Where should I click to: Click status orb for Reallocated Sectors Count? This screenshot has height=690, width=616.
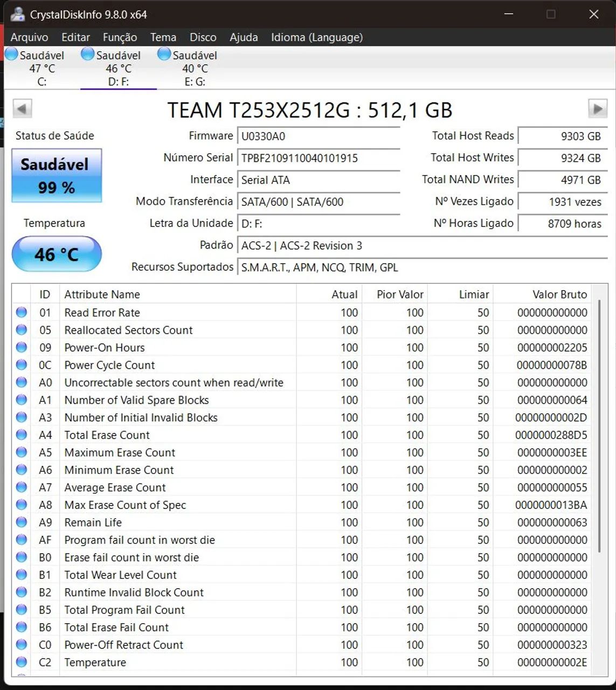[22, 329]
